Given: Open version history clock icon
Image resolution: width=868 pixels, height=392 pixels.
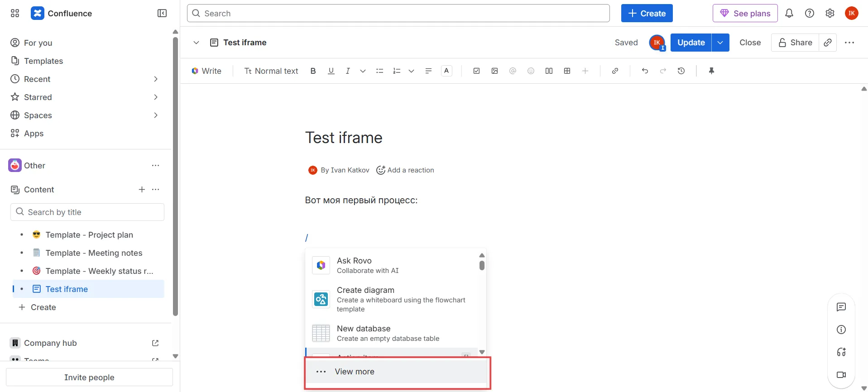Looking at the screenshot, I should [x=681, y=71].
